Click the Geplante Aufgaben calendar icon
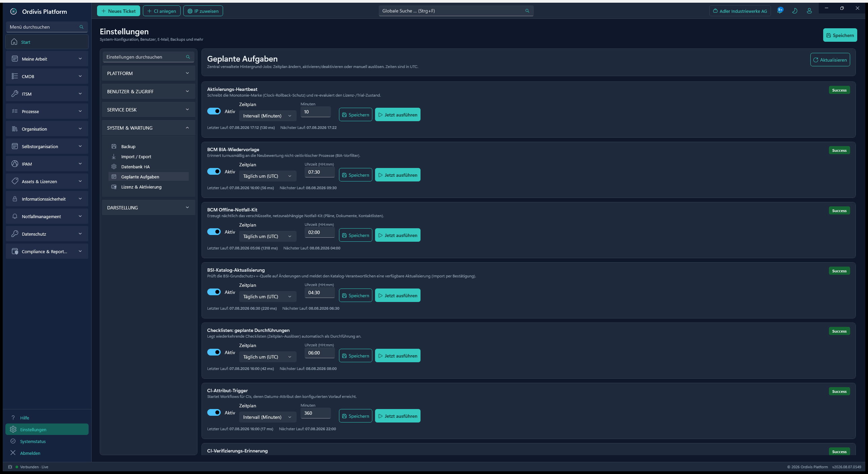Image resolution: width=868 pixels, height=474 pixels. click(x=114, y=177)
